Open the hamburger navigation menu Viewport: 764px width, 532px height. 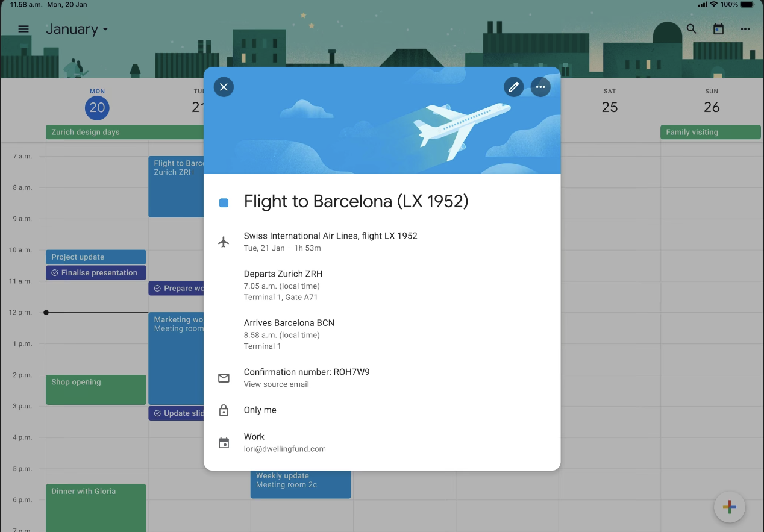coord(23,29)
